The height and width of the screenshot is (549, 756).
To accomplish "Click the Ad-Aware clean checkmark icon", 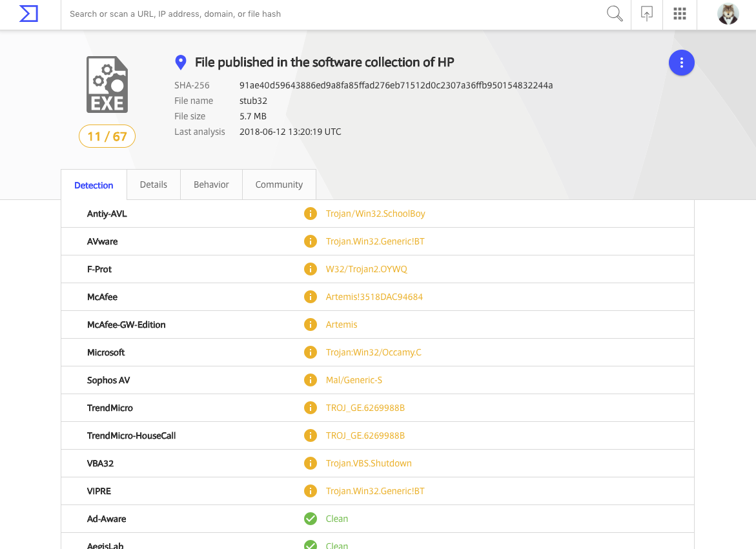I will pyautogui.click(x=311, y=519).
